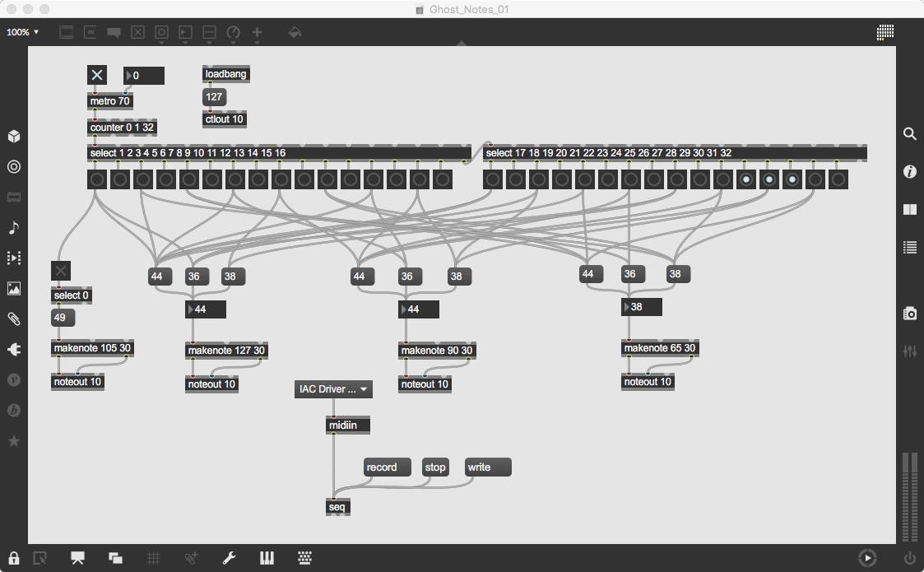Click the record message box

pos(388,467)
